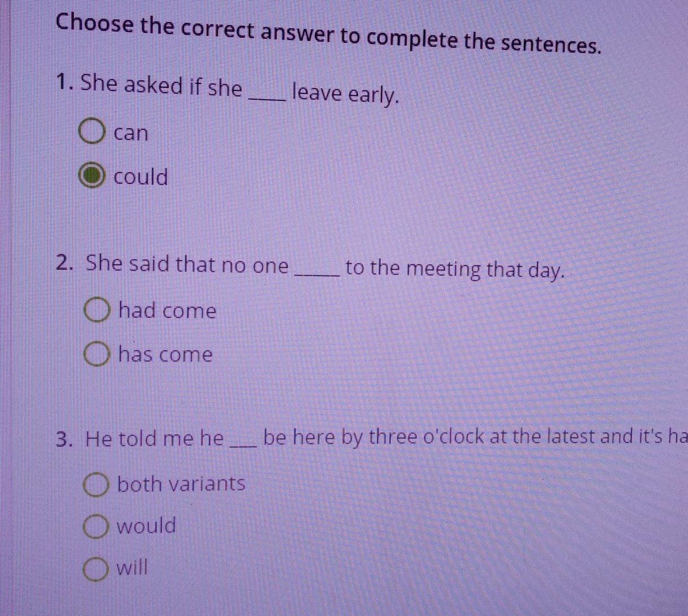
Task: Select the "can" radio button
Action: 92,133
